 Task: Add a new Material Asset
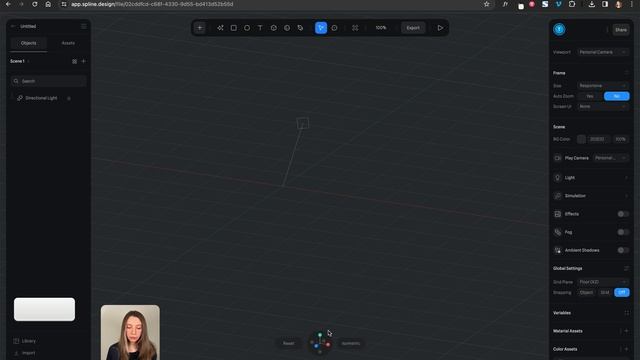coord(627,331)
